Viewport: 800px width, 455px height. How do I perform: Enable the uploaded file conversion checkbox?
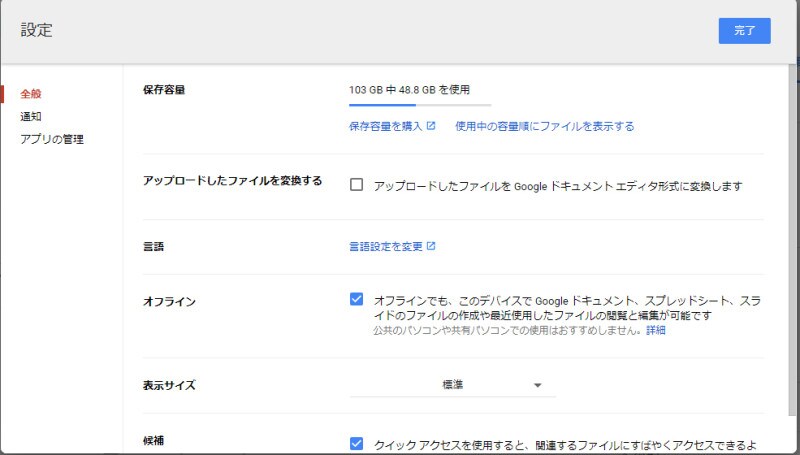coord(357,185)
